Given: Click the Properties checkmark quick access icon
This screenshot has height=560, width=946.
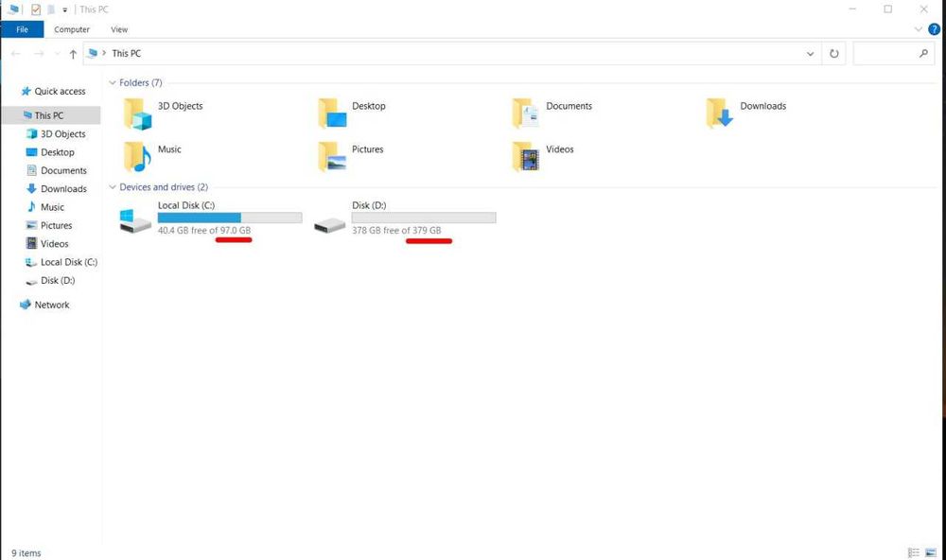Looking at the screenshot, I should 36,9.
